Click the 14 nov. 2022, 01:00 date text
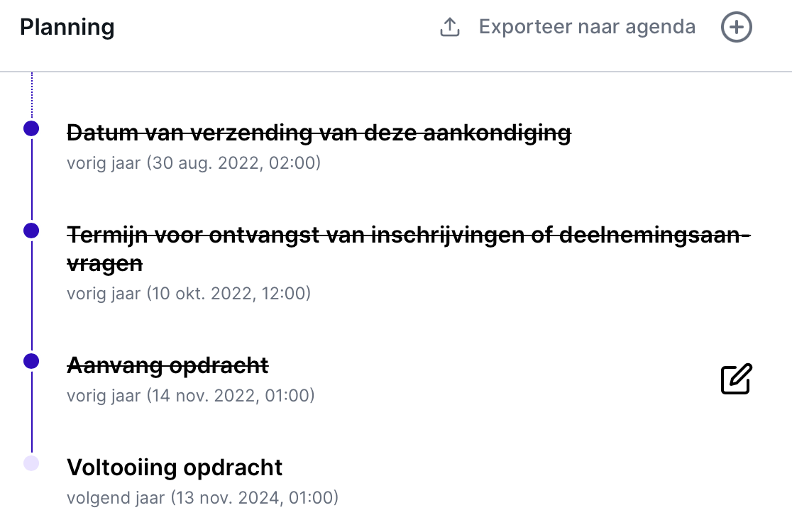 [231, 395]
